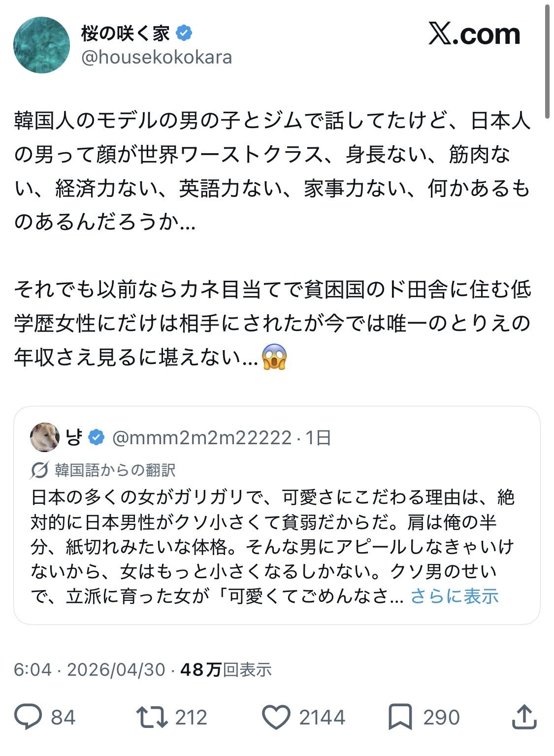Open the @housekokokara handle
Screen dimensions: 554x756
[x=157, y=58]
